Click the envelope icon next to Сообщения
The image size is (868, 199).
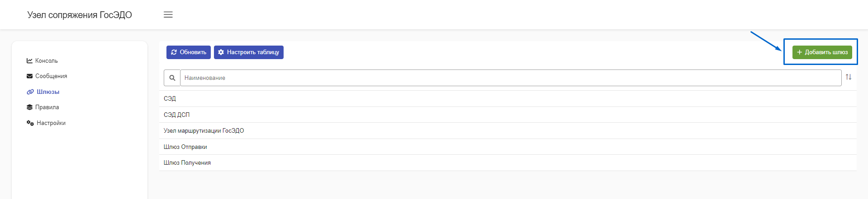29,76
